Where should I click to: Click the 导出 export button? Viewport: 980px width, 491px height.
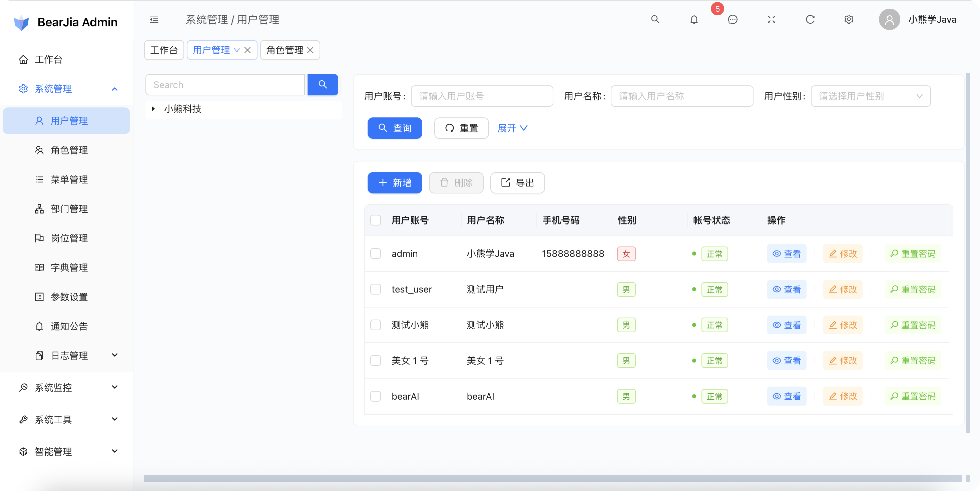pyautogui.click(x=517, y=183)
